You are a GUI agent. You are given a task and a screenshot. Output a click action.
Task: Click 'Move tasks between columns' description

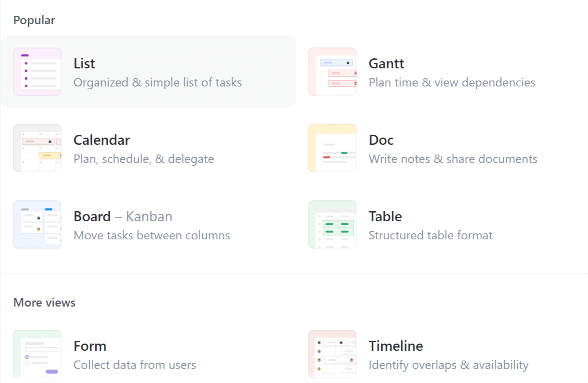click(152, 235)
